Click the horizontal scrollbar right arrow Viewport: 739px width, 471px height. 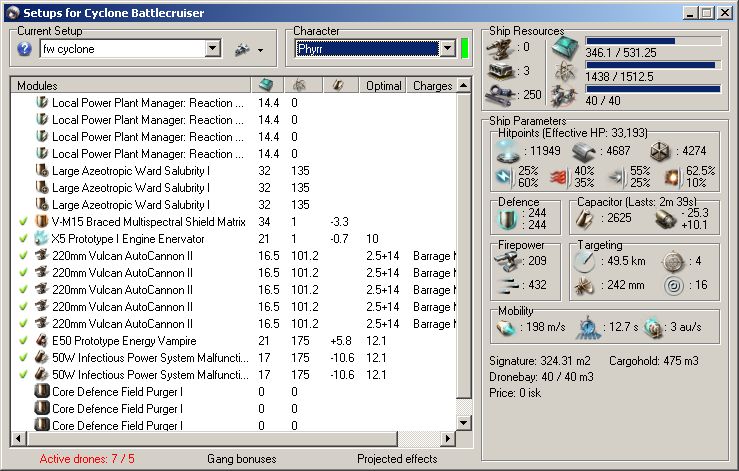(447, 438)
